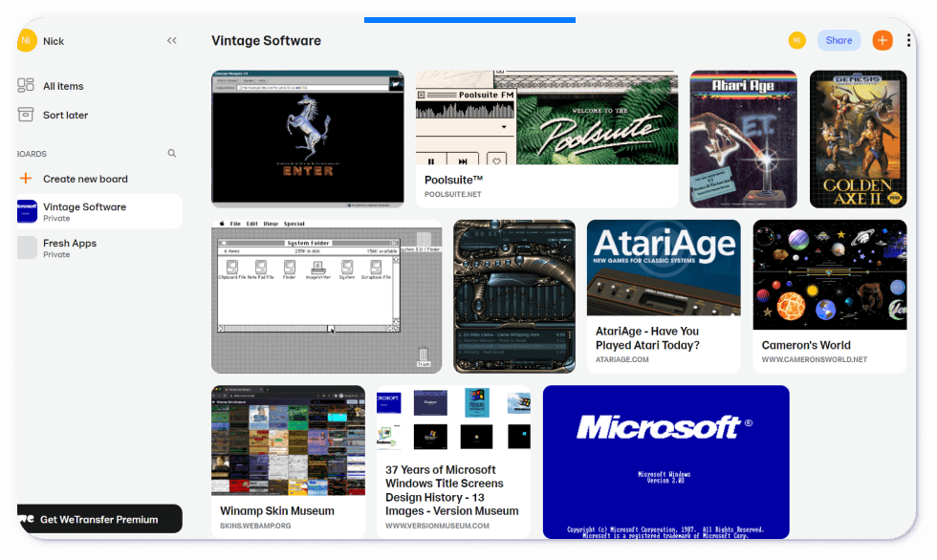Open the Nick account name
Screen dimensions: 937x560
(x=54, y=41)
